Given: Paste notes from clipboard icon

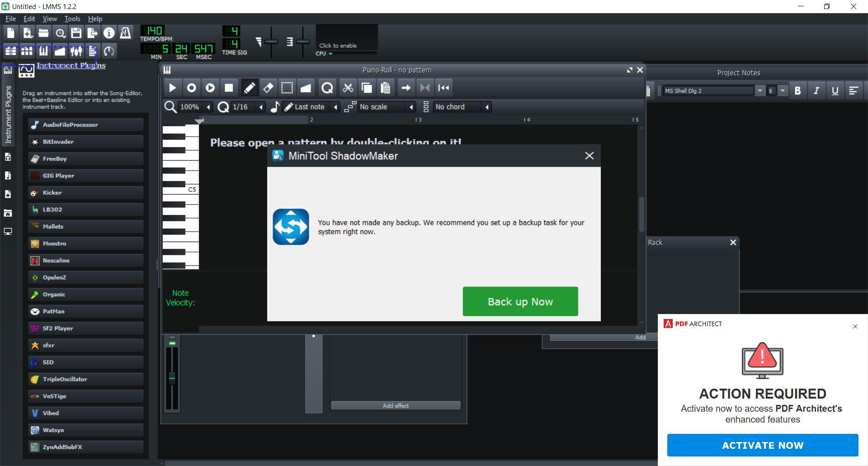Looking at the screenshot, I should pos(385,88).
